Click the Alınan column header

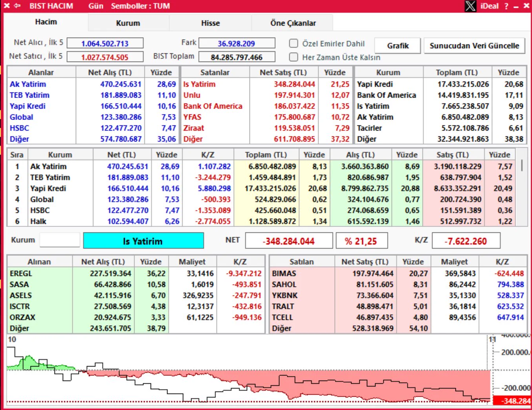click(39, 262)
